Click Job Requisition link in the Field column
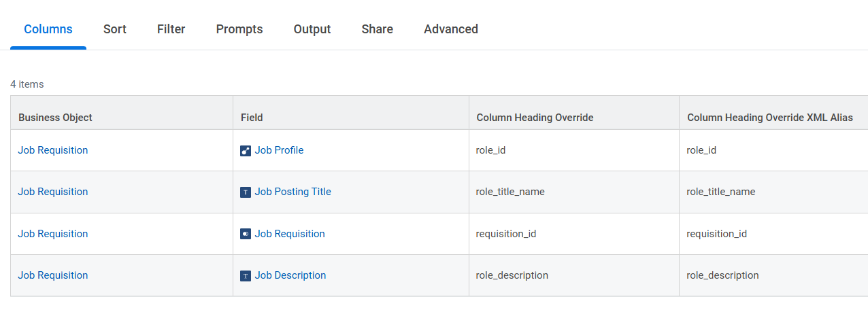The image size is (868, 312). (290, 234)
